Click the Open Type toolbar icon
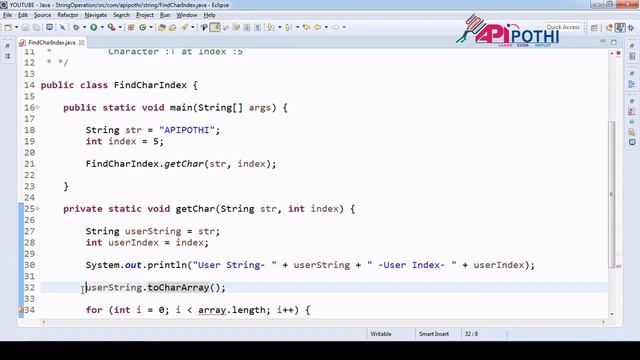The width and height of the screenshot is (640, 360). point(161,27)
